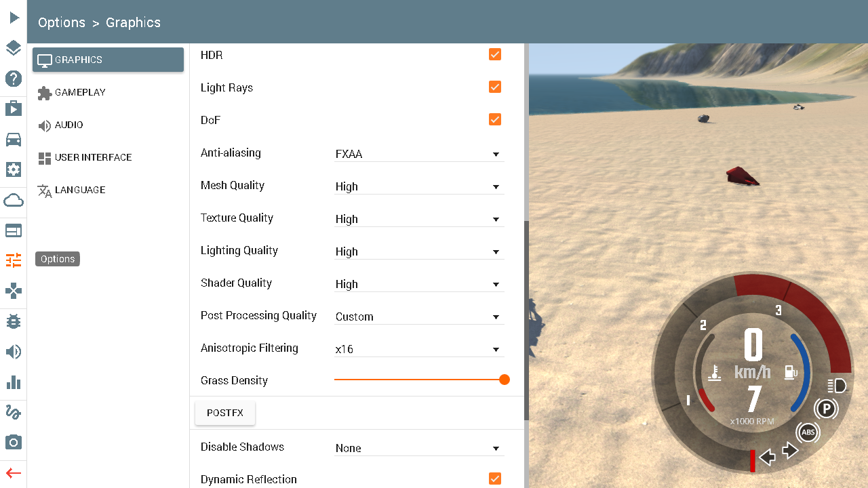
Task: Click the right turn signal arrow
Action: pos(791,450)
